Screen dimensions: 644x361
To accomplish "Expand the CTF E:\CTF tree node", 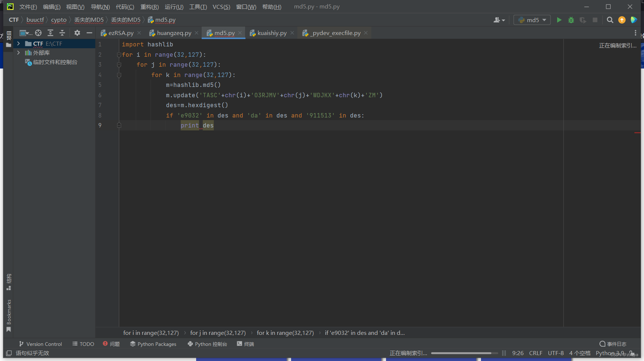I will [x=18, y=43].
